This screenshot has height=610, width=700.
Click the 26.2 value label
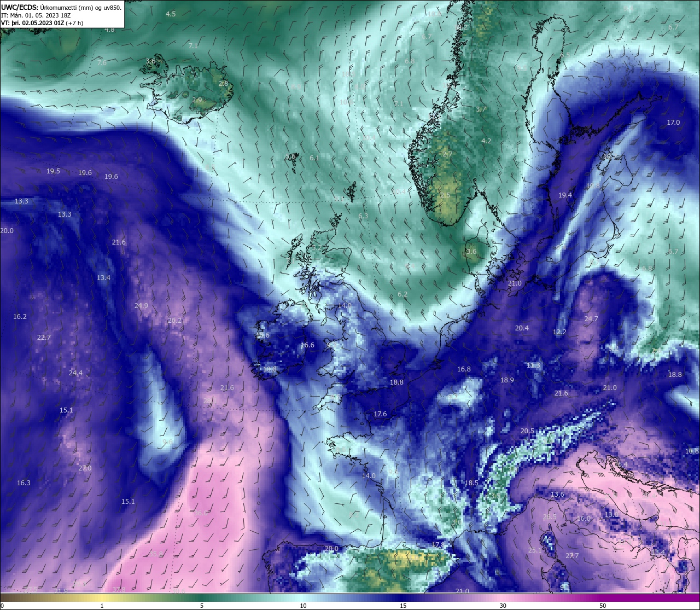(x=174, y=320)
